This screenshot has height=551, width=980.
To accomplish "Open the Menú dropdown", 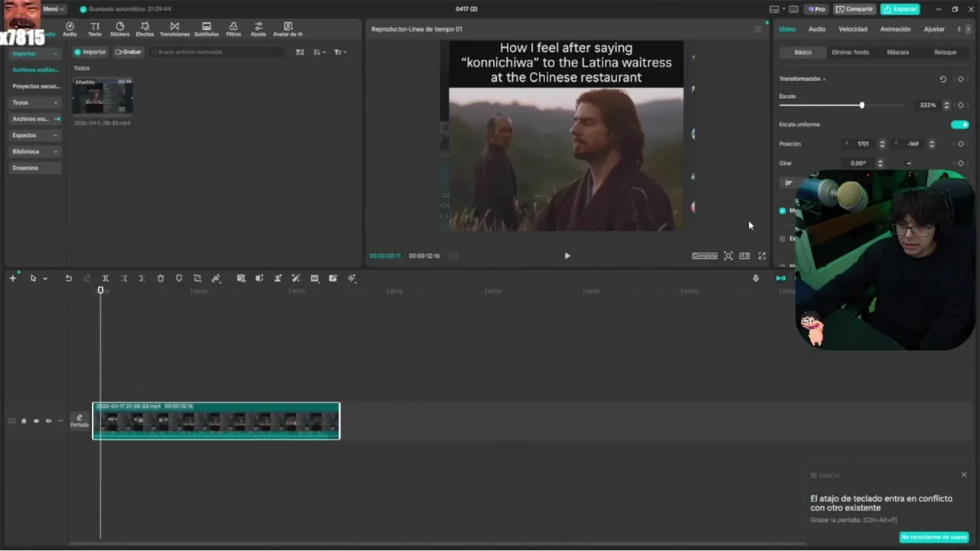I will tap(53, 9).
